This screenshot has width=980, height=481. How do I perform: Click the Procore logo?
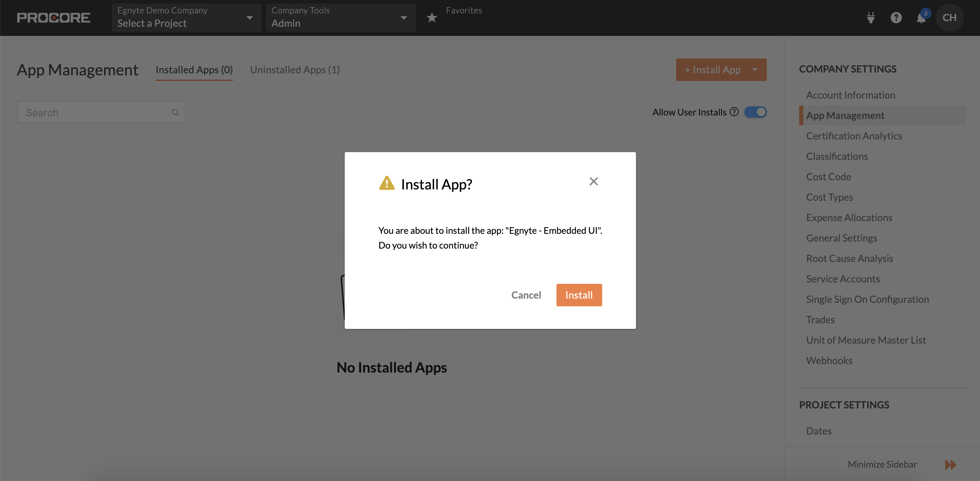coord(53,18)
